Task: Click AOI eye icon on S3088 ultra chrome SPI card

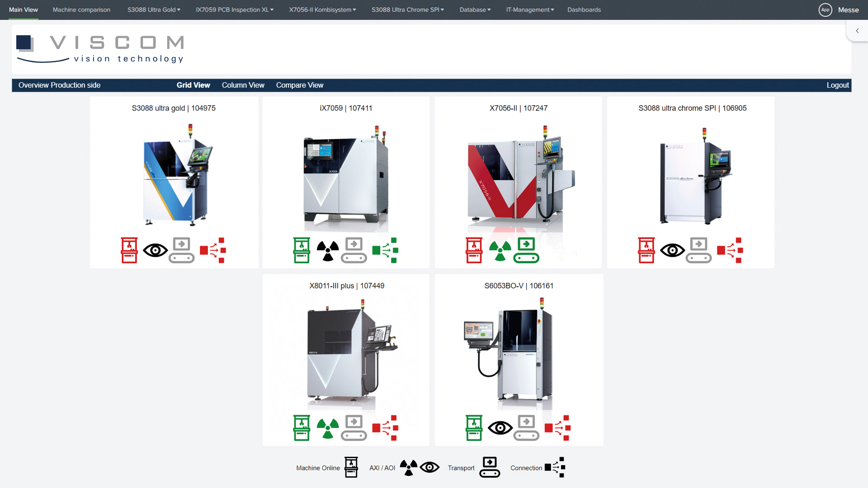Action: (672, 250)
